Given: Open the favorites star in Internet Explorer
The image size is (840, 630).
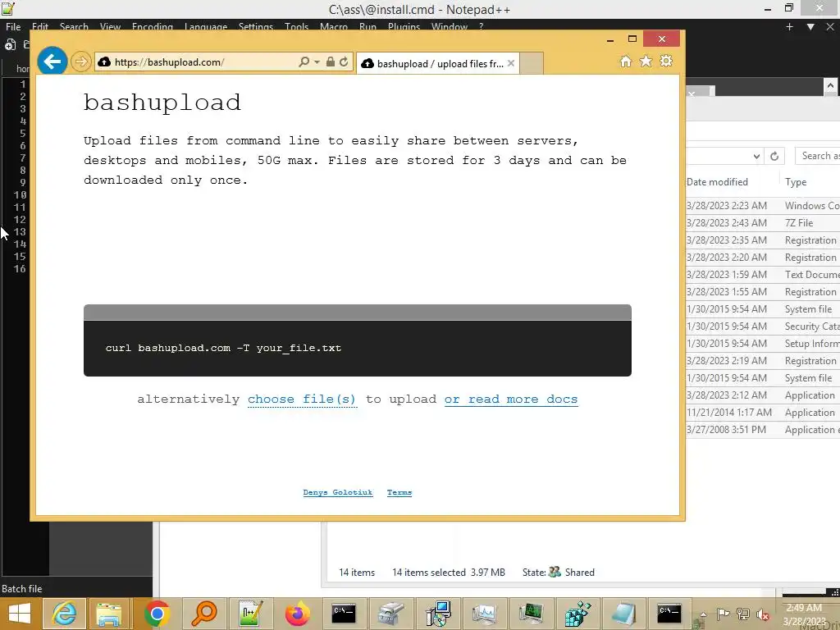Looking at the screenshot, I should pyautogui.click(x=646, y=61).
